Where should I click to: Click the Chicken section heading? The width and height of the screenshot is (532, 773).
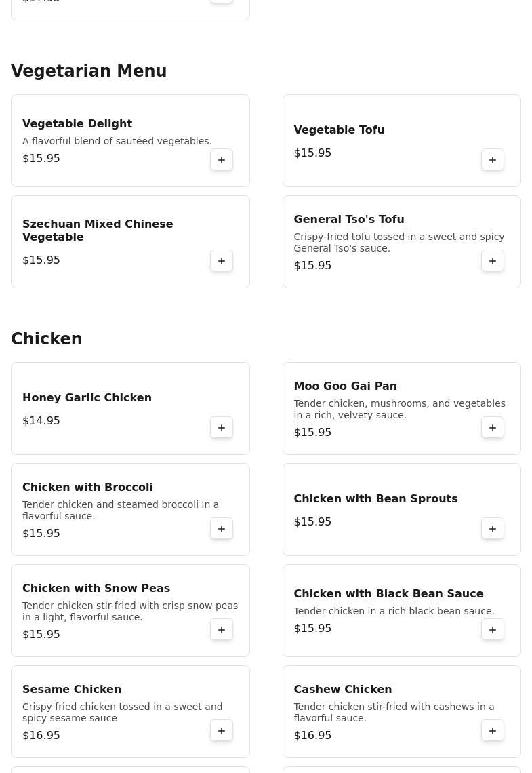47,339
